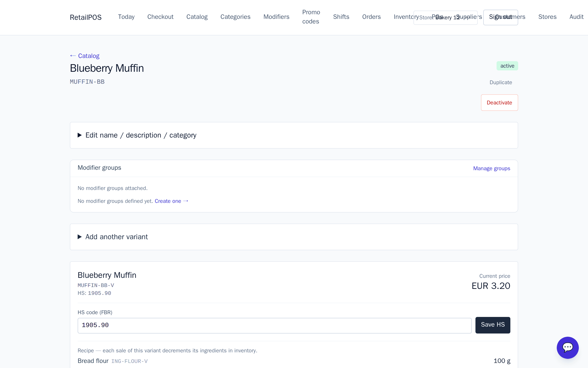Click the Blueberry Muffin variant card title
This screenshot has height=368, width=588.
pyautogui.click(x=107, y=275)
